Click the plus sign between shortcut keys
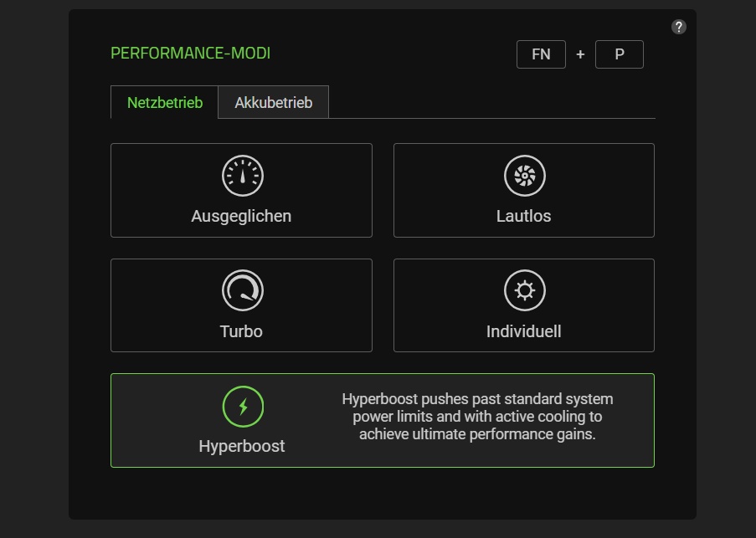This screenshot has height=538, width=756. pos(580,55)
